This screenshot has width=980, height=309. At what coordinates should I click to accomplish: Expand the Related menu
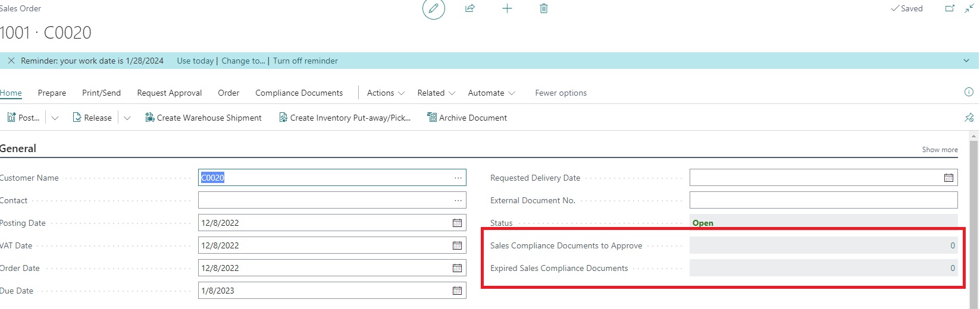tap(436, 93)
